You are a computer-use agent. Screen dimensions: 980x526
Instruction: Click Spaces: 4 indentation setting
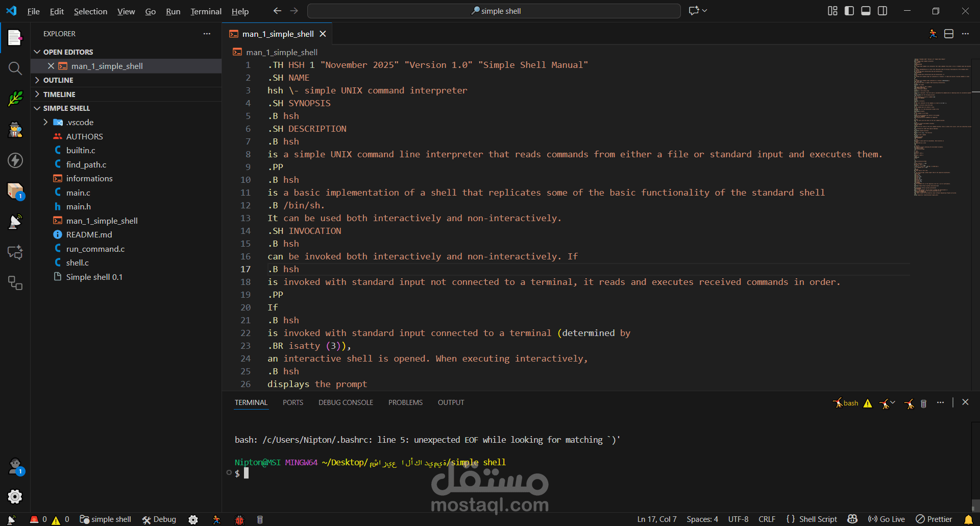coord(702,519)
